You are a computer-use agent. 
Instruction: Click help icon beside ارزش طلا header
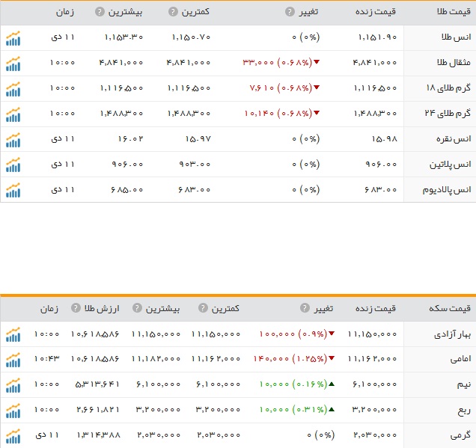(x=76, y=308)
